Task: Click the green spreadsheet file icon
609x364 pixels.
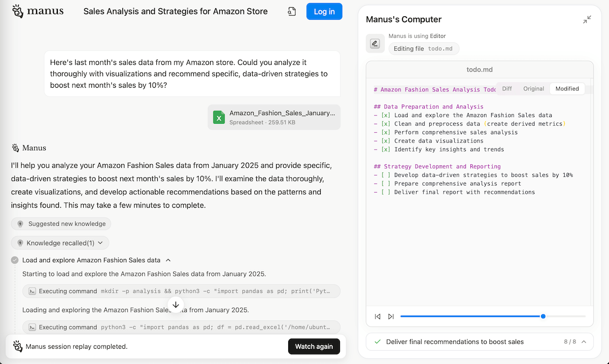Action: click(219, 117)
